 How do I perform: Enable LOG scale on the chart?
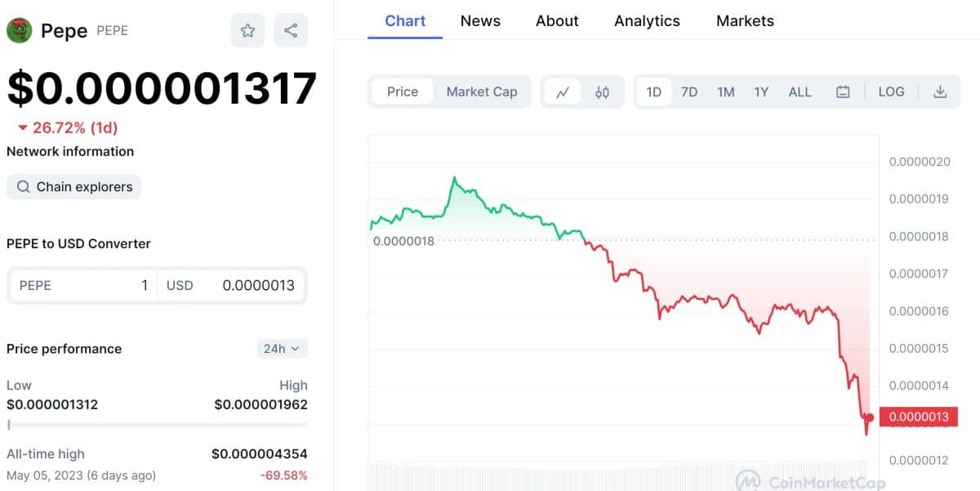[x=891, y=92]
